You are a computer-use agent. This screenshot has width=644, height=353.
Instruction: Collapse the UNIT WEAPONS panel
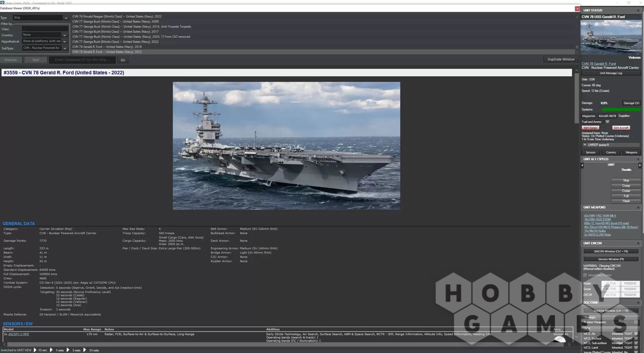[x=638, y=208]
